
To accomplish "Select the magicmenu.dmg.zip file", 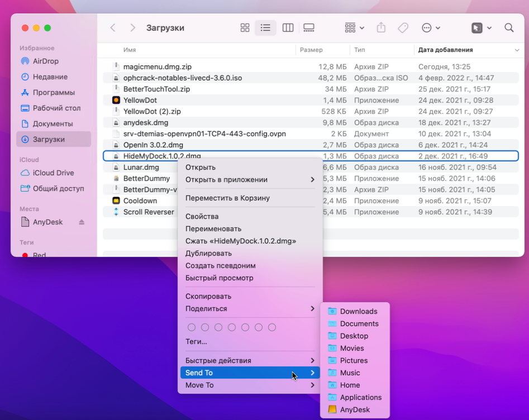I will click(311, 67).
